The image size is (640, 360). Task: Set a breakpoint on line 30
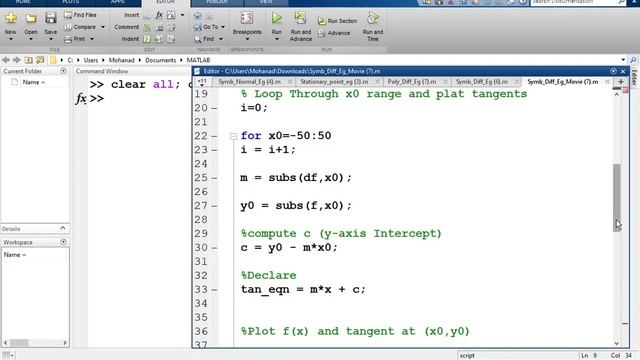coord(215,248)
